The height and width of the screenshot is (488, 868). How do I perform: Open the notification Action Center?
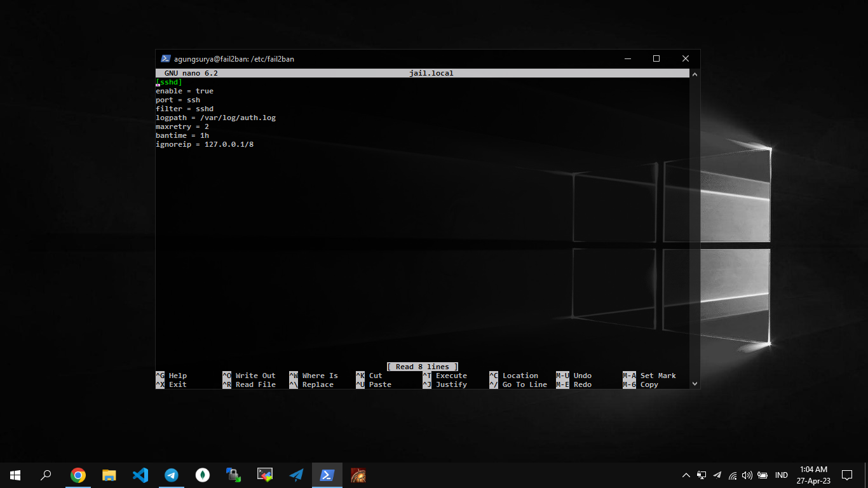pos(846,475)
